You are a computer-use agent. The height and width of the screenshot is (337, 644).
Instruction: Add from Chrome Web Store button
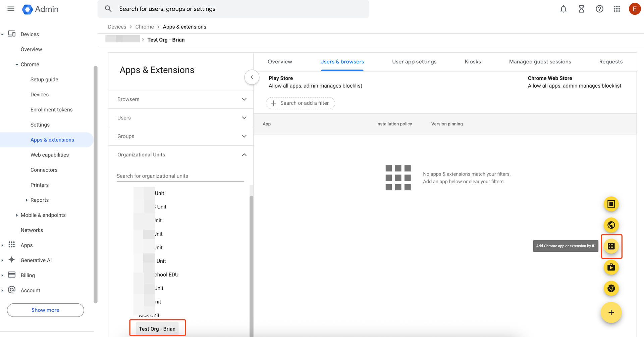coord(611,288)
